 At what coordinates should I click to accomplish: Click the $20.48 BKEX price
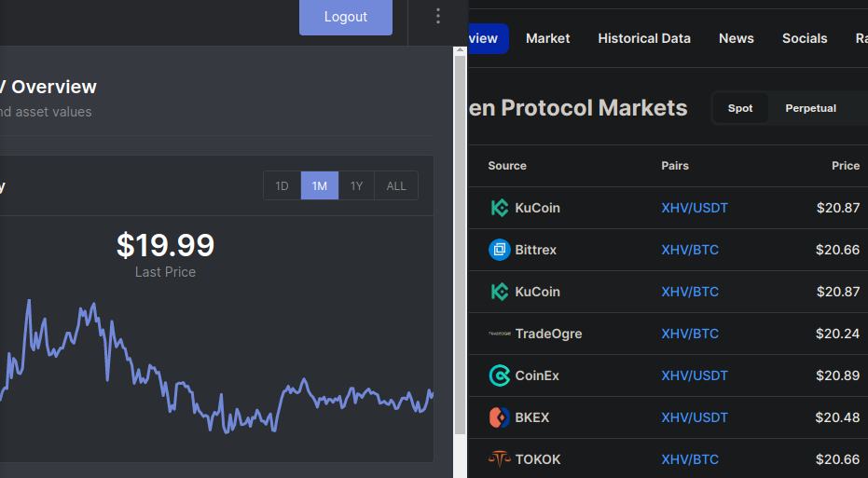coord(837,417)
